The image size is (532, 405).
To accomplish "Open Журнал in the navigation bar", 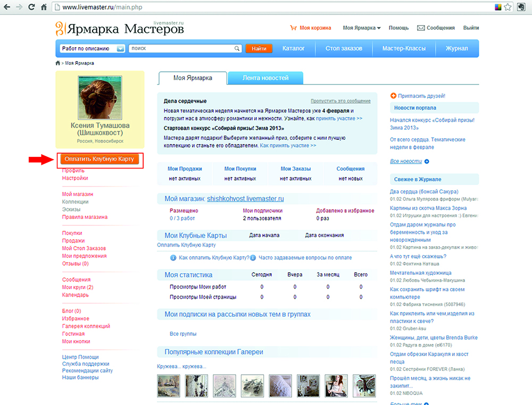I will [x=456, y=48].
